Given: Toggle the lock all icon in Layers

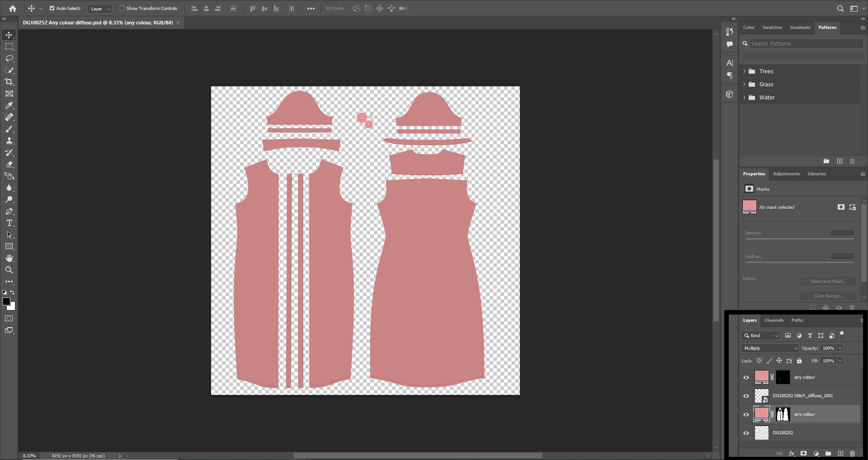Looking at the screenshot, I should point(799,361).
